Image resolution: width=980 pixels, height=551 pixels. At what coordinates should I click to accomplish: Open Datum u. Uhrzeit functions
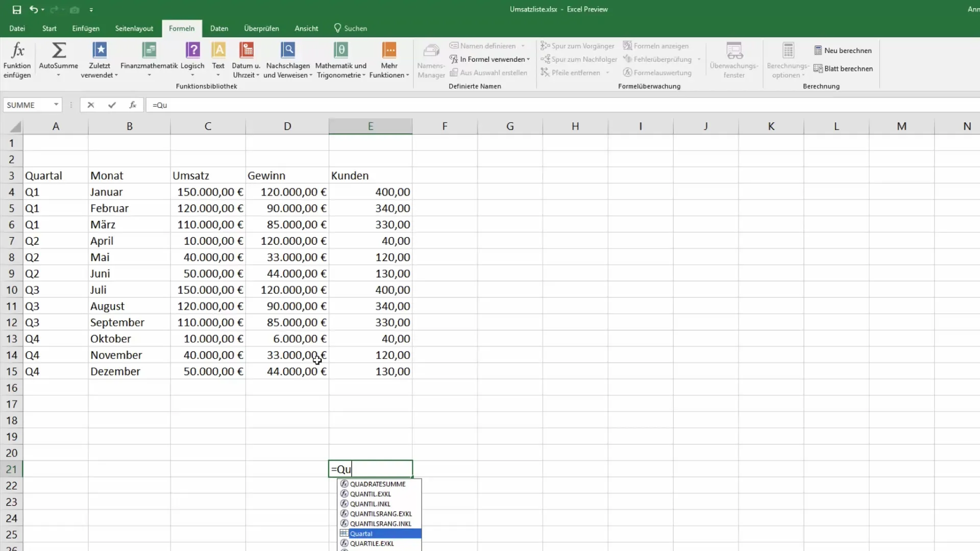click(x=247, y=60)
